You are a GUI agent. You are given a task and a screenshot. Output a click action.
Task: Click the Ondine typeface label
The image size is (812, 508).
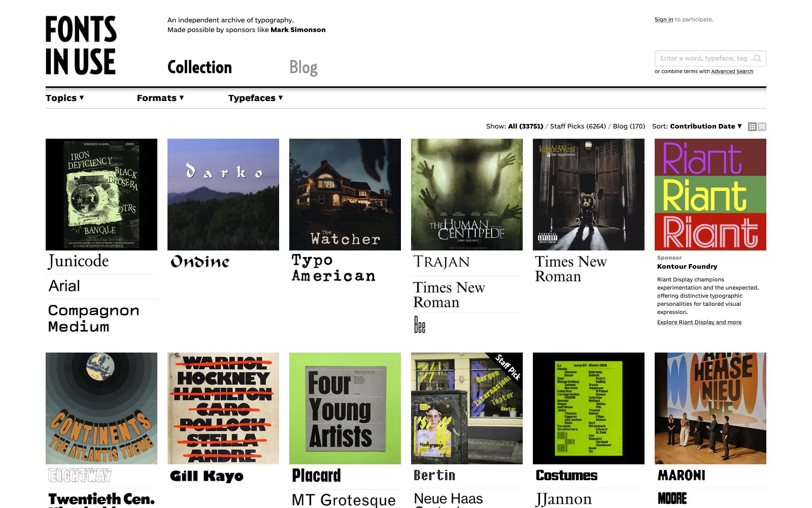pos(200,262)
